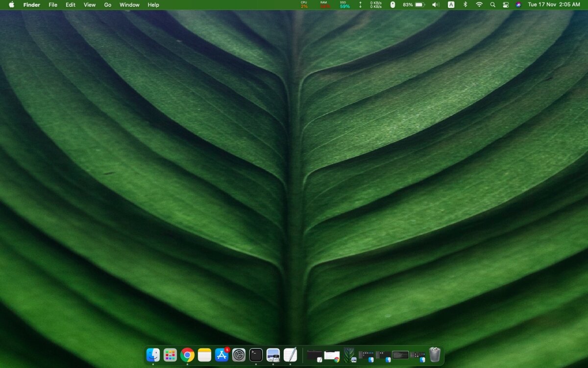Image resolution: width=588 pixels, height=368 pixels.
Task: Open the Go menu
Action: coord(108,4)
